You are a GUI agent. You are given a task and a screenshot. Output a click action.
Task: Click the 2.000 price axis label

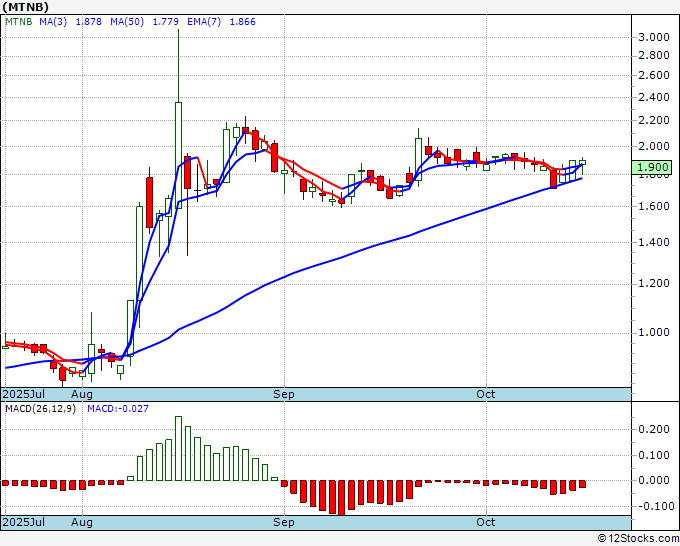click(654, 146)
